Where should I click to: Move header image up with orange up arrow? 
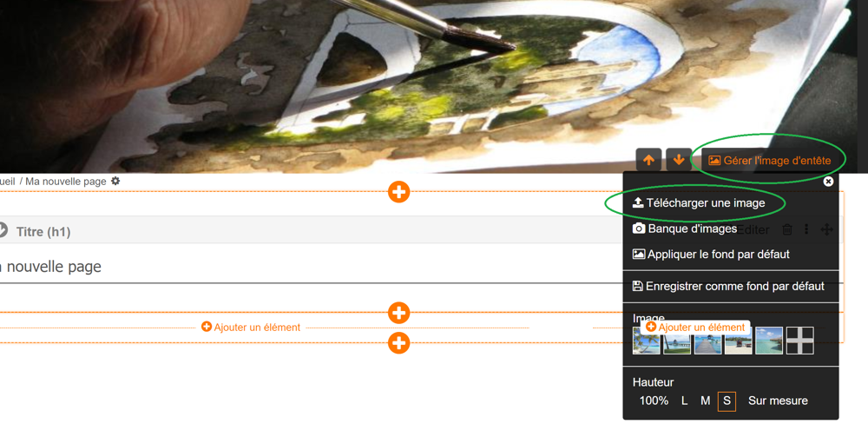pyautogui.click(x=648, y=160)
